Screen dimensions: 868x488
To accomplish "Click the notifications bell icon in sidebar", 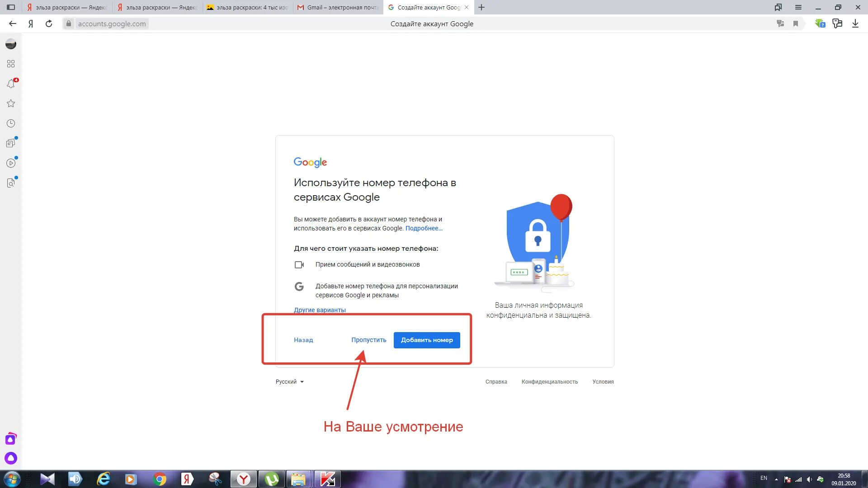I will (11, 84).
